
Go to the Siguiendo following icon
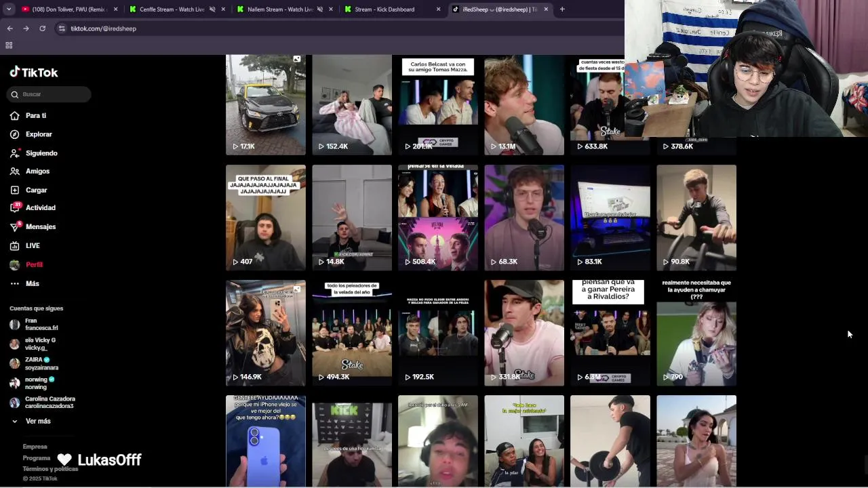pos(15,153)
